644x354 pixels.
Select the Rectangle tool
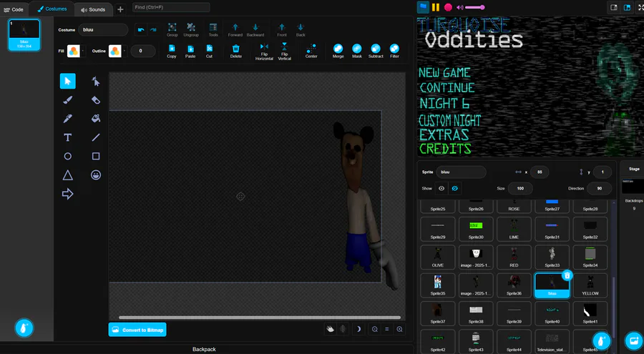coord(96,156)
